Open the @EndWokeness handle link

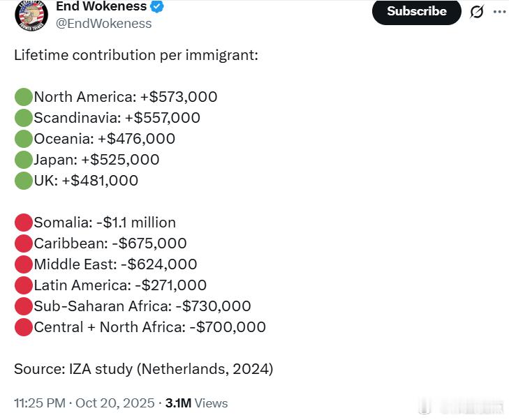pos(103,24)
